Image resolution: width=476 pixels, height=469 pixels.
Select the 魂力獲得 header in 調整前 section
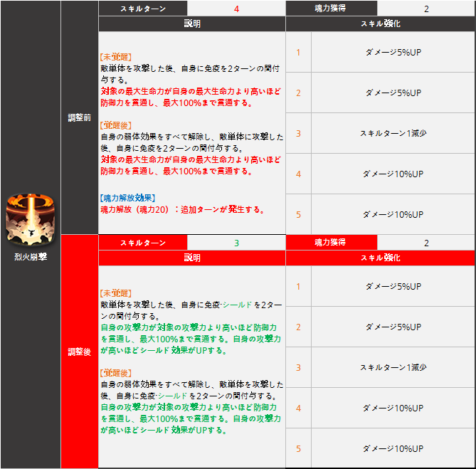(x=331, y=9)
